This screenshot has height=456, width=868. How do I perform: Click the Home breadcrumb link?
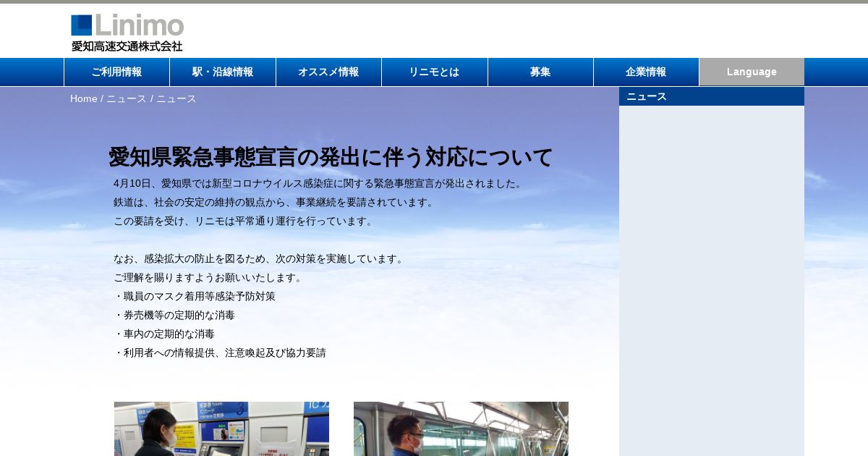pyautogui.click(x=83, y=98)
